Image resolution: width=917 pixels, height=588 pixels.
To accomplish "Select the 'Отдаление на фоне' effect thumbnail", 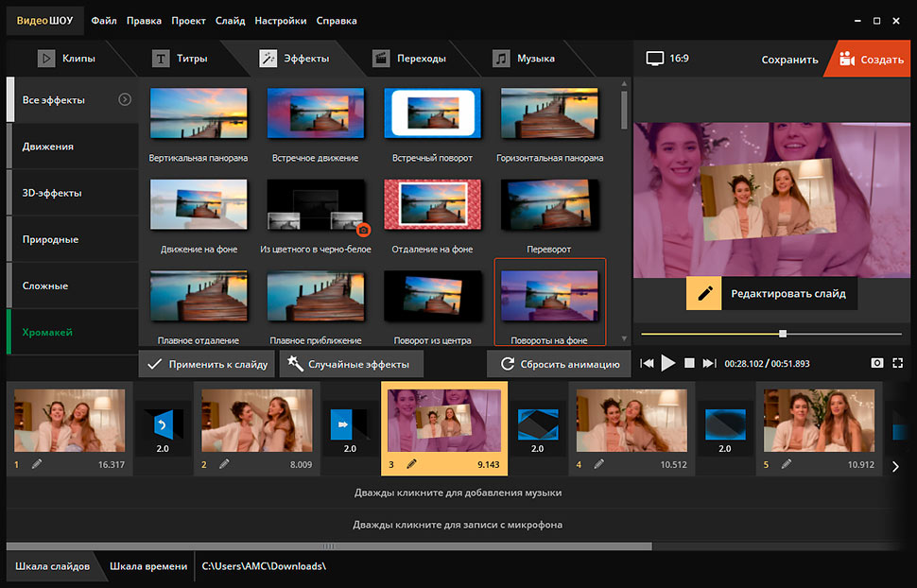I will [x=432, y=205].
